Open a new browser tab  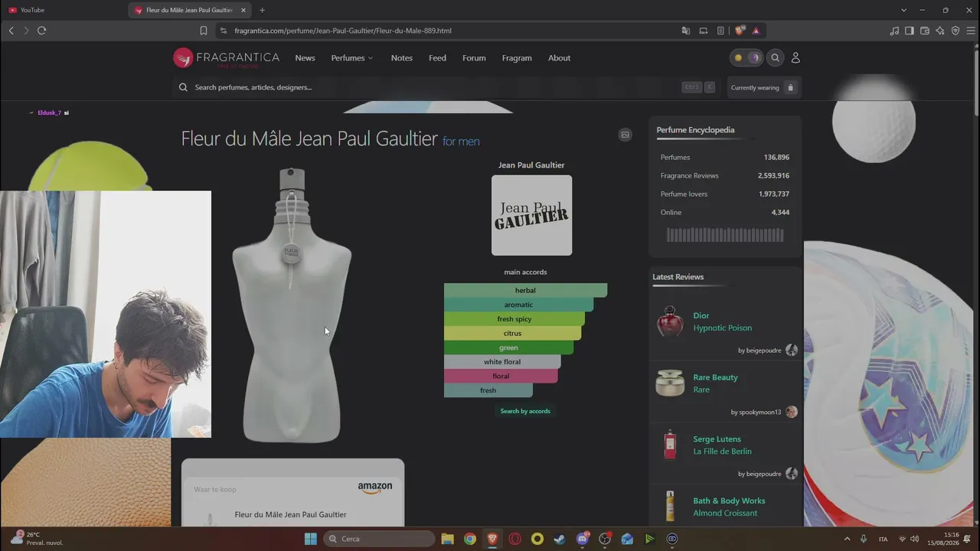[x=262, y=10]
